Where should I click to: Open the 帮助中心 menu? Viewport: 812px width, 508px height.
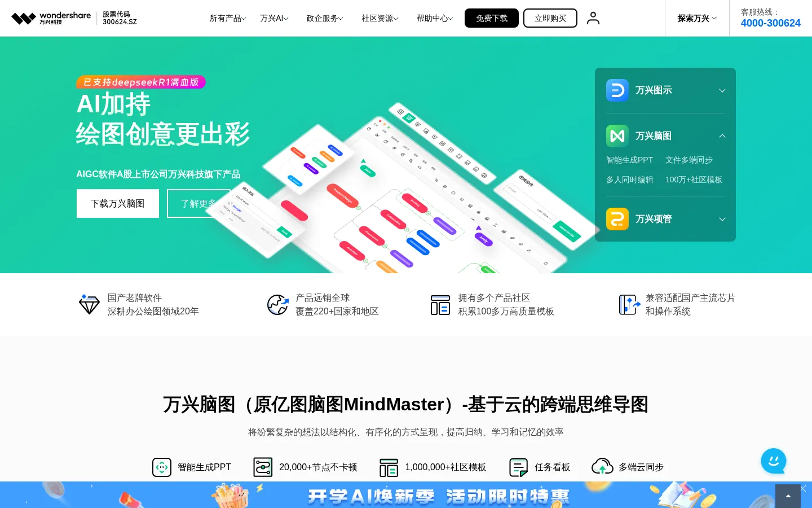[435, 18]
